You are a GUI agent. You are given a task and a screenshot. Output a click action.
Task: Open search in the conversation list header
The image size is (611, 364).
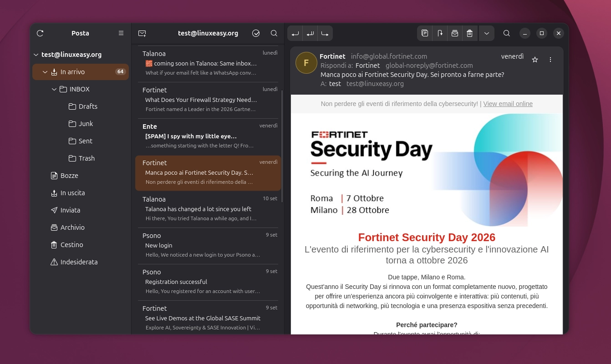coord(274,33)
